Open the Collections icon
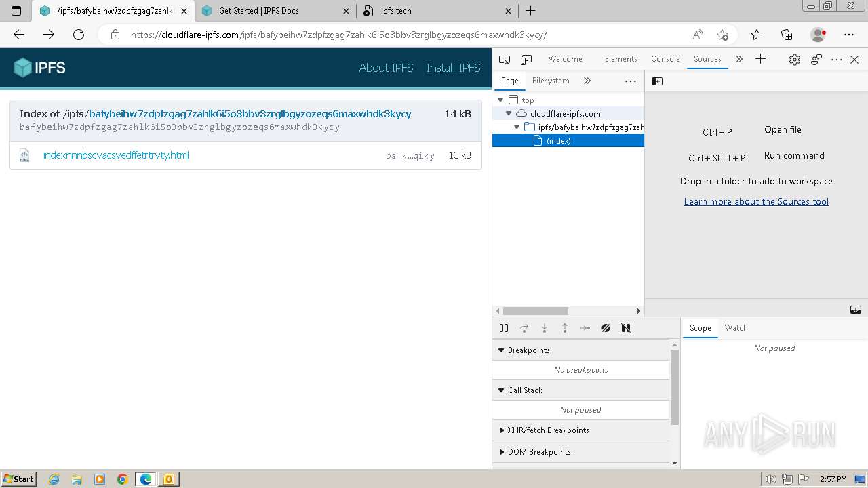868x488 pixels. click(x=787, y=35)
